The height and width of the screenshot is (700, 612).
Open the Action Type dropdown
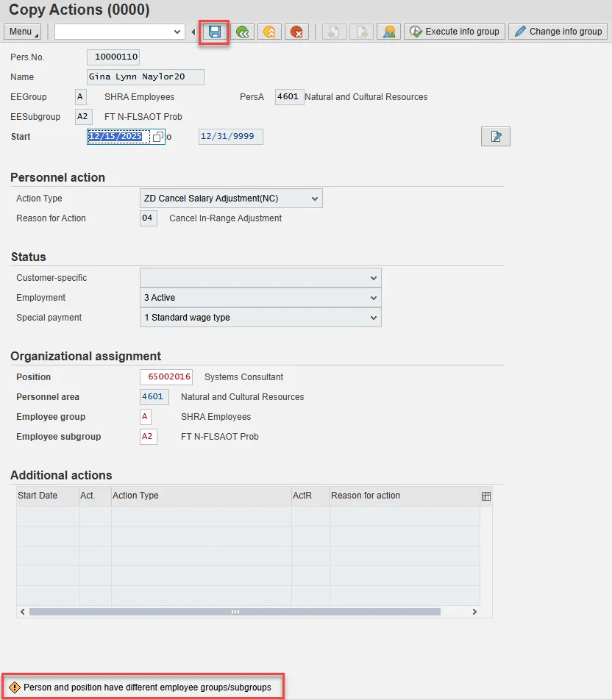315,199
